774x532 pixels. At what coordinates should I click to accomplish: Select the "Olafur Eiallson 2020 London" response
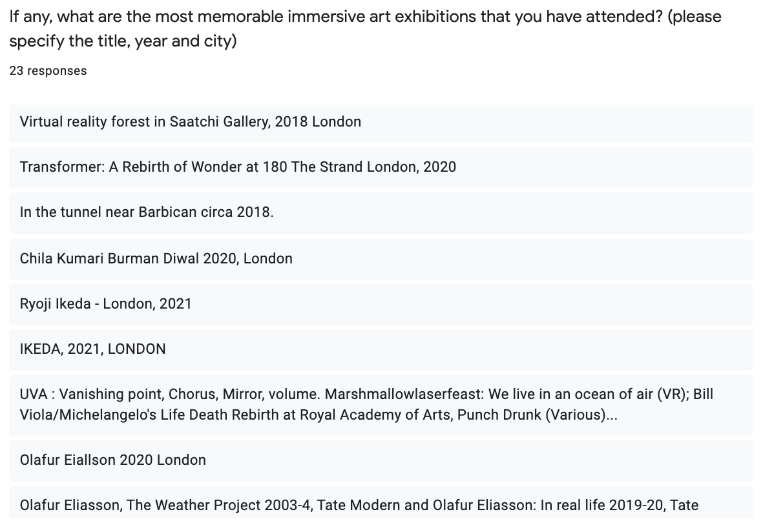pyautogui.click(x=113, y=460)
